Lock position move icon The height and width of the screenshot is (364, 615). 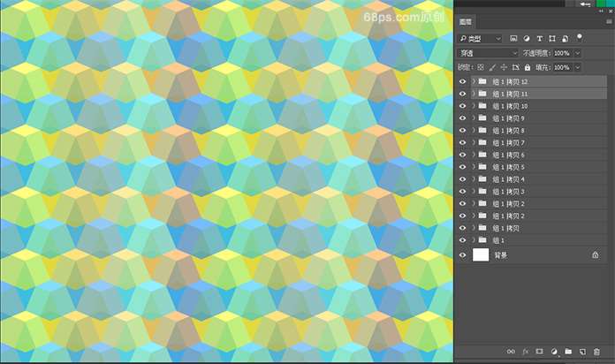tap(504, 67)
